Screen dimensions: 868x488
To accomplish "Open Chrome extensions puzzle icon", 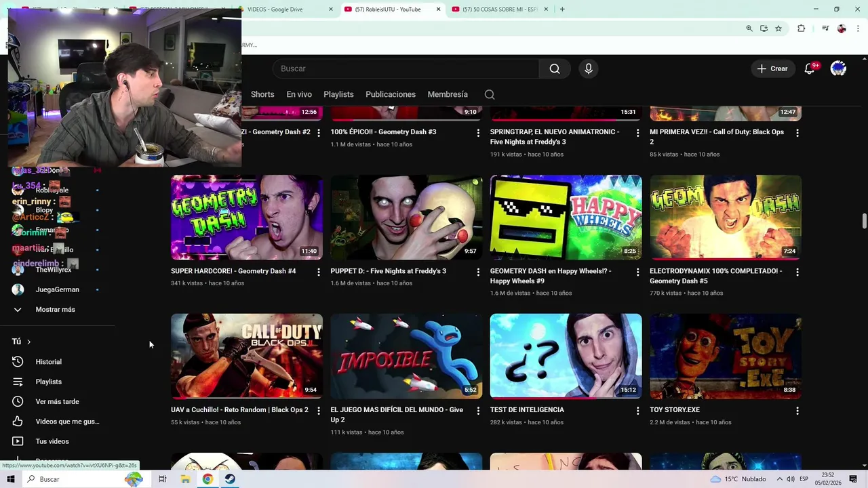I will click(x=802, y=28).
